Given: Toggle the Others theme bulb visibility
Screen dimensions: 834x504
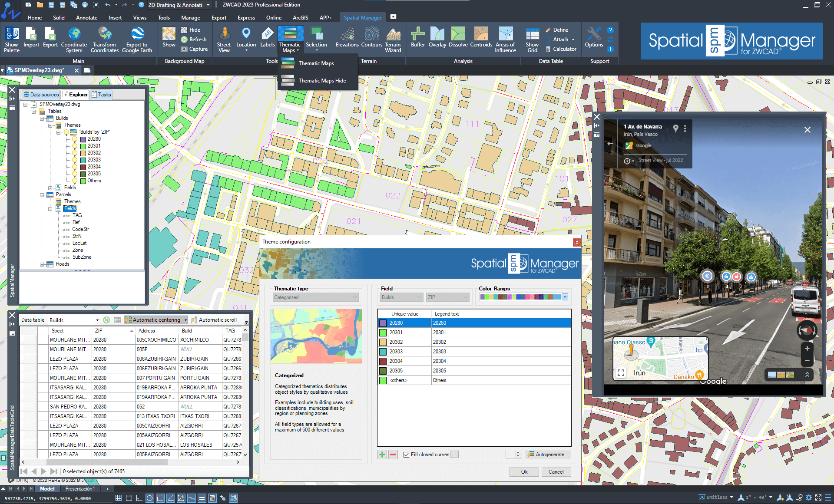Looking at the screenshot, I should point(75,181).
